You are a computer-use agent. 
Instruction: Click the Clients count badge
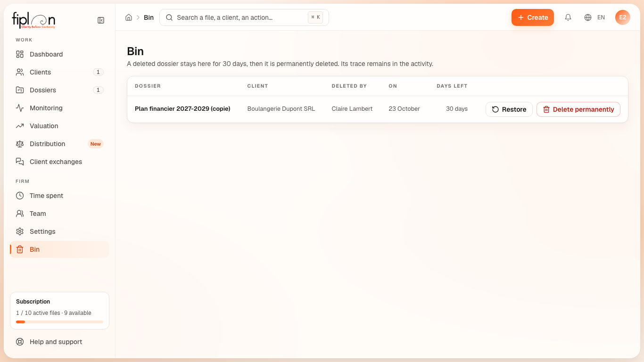98,72
